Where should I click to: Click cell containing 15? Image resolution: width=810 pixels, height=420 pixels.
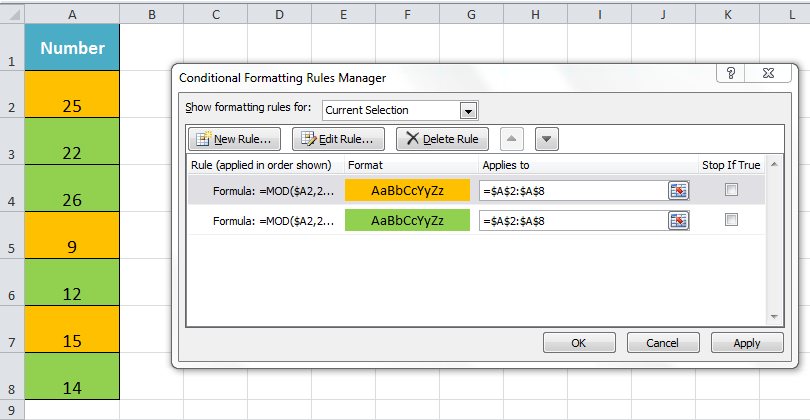coord(72,329)
